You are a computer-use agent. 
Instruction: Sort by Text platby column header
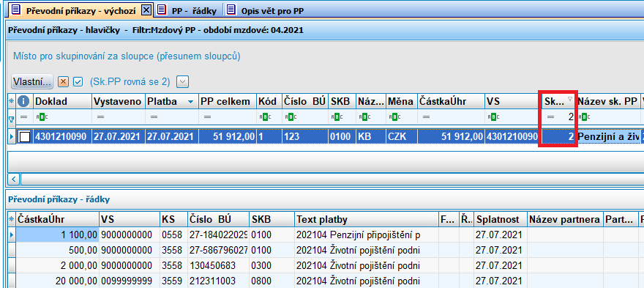[367, 220]
